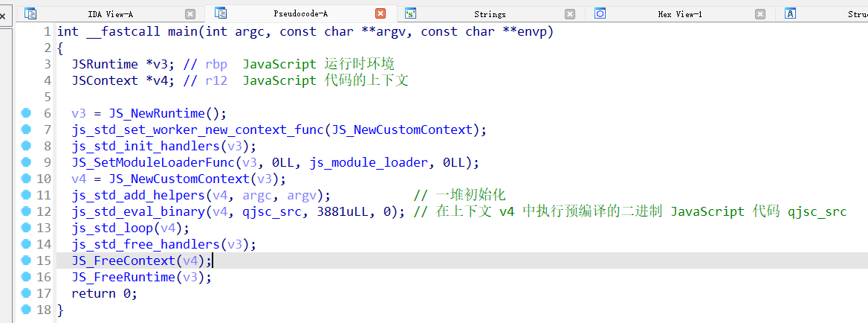
Task: Close the Pseudocode-A tab
Action: 380,14
